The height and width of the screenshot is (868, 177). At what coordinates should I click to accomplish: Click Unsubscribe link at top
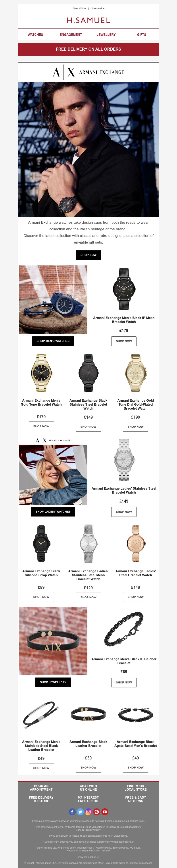coord(97,8)
